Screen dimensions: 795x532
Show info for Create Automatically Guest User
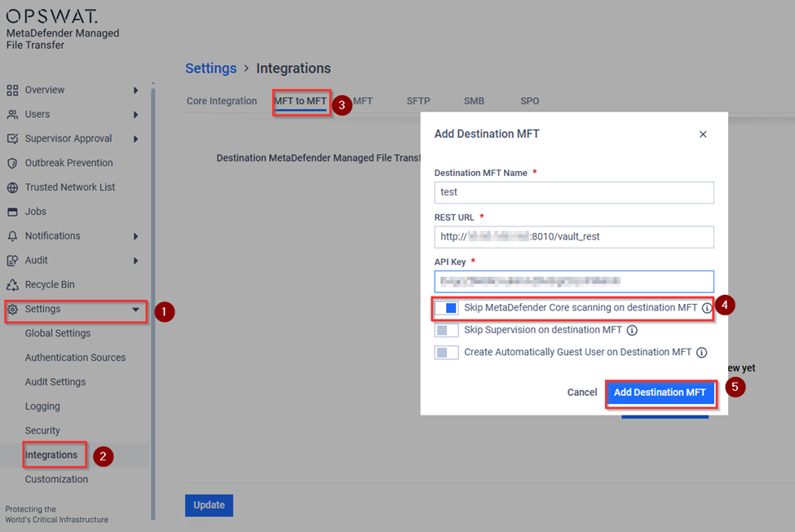point(702,353)
